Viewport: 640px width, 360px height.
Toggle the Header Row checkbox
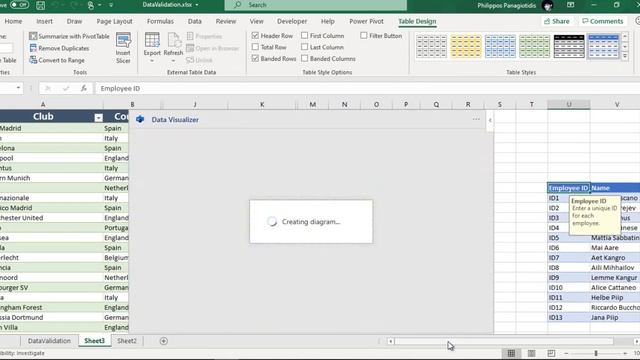pos(256,36)
